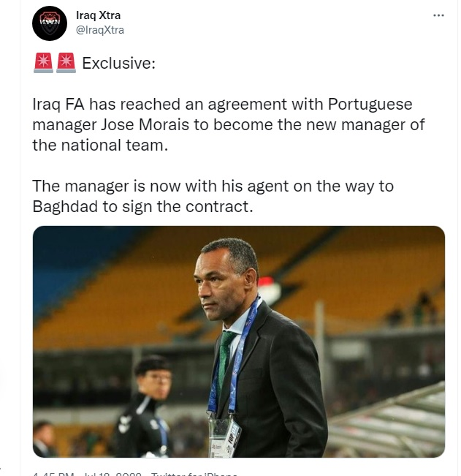This screenshot has width=461, height=476.
Task: Click the @IraqXtra handle
Action: pos(100,30)
